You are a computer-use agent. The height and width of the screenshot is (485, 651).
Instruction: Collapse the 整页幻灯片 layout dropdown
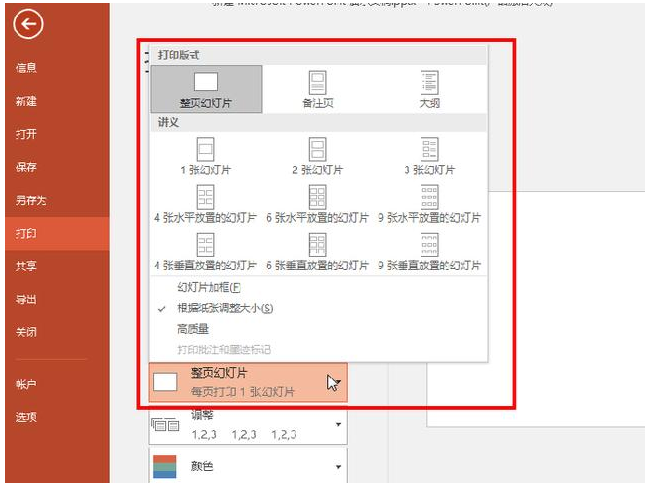(x=248, y=382)
